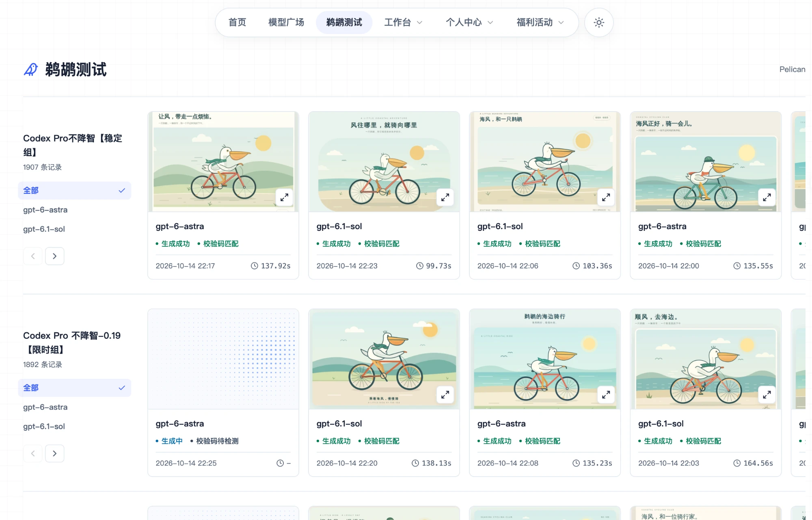Expand the gpt-6-astra image generated at 22:00
This screenshot has height=520, width=812.
767,198
